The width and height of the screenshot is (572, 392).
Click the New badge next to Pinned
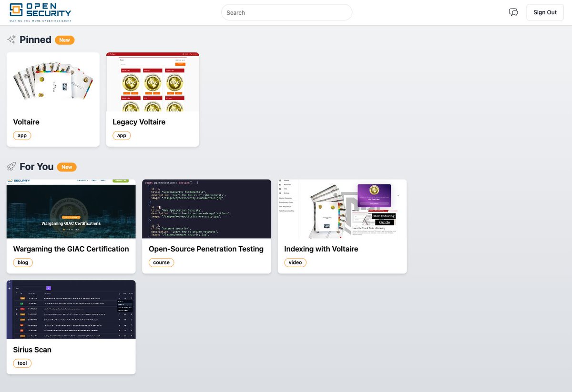pos(65,40)
